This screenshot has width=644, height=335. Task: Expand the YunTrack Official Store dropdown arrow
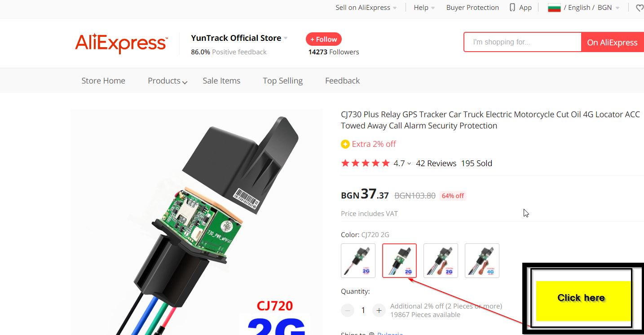[286, 38]
